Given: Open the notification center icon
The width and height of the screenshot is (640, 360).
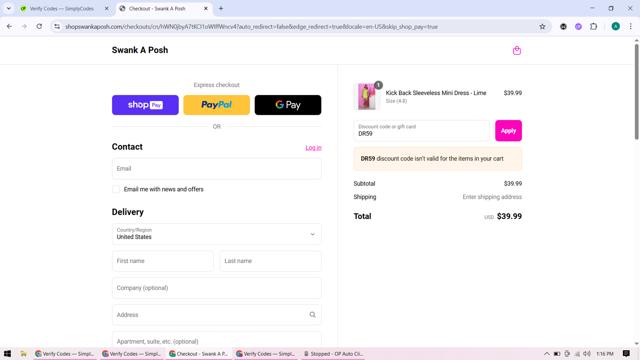Looking at the screenshot, I should (626, 354).
